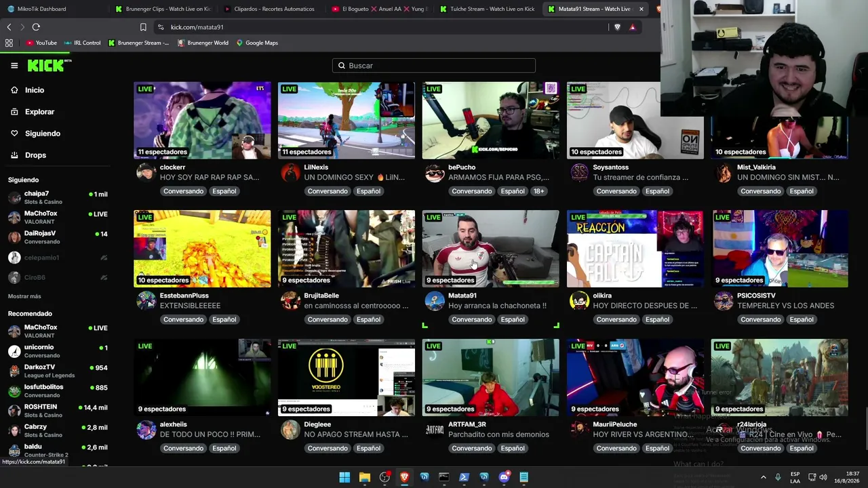Bookmark this page with the bookmark icon
Screen dimensions: 868x488
(x=143, y=27)
